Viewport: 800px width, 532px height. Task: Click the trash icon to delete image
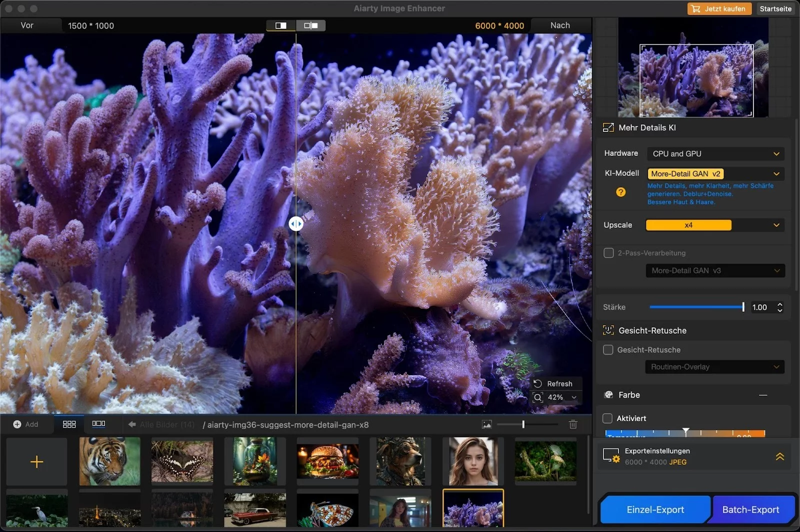[x=573, y=424]
